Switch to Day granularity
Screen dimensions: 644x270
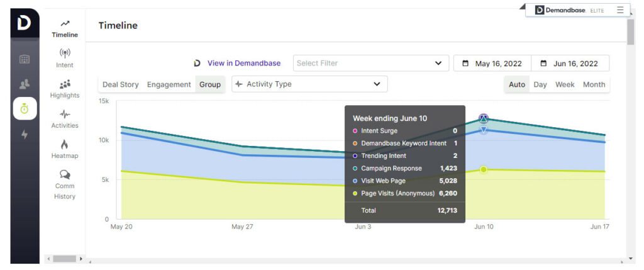tap(540, 84)
